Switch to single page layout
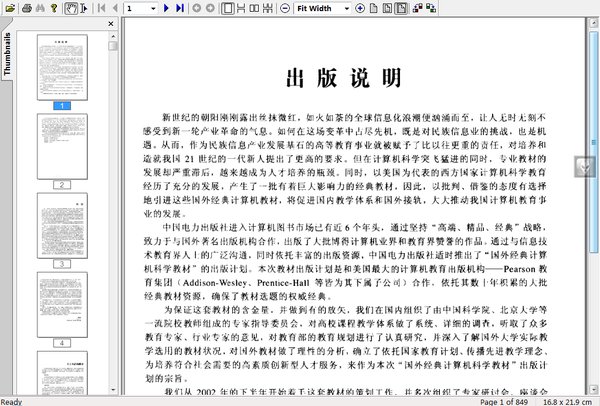The image size is (600, 406). tap(228, 8)
